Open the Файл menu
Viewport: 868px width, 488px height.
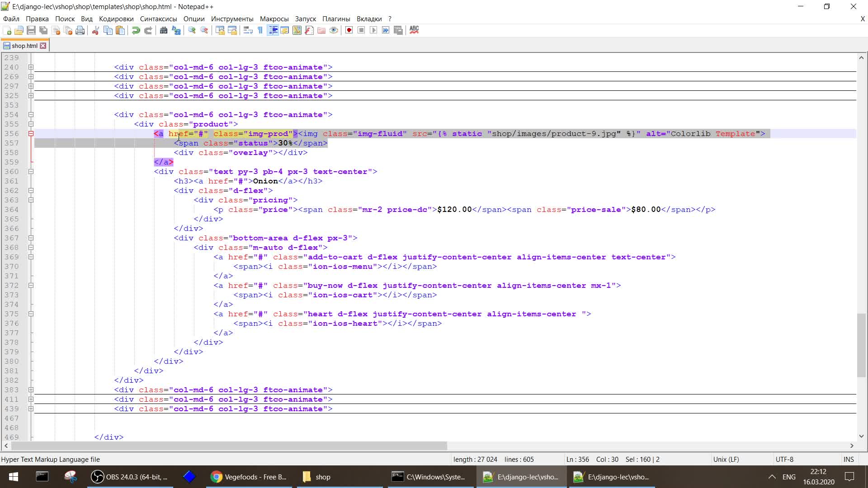[11, 19]
